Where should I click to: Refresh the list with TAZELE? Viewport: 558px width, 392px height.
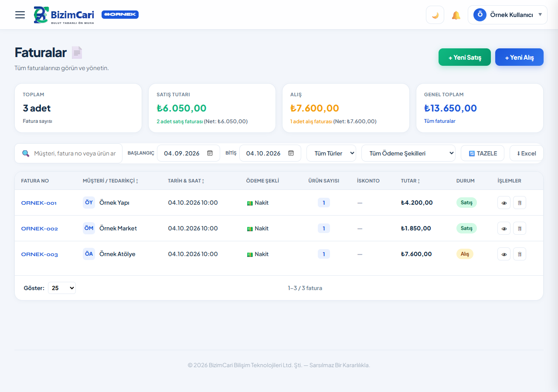tap(483, 153)
